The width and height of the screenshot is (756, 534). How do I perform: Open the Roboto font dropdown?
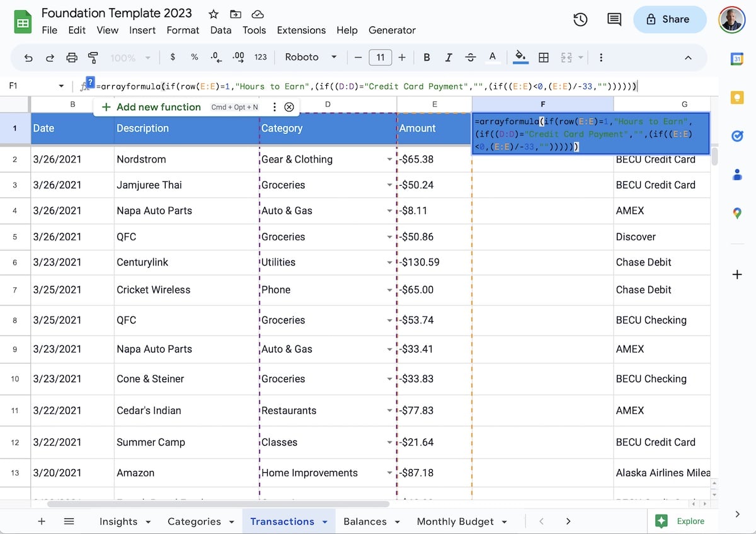point(311,57)
